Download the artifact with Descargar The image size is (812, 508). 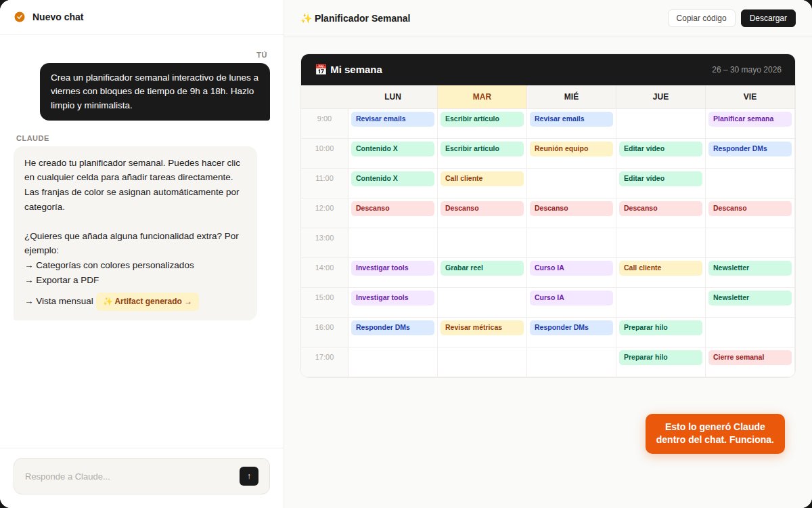(768, 18)
